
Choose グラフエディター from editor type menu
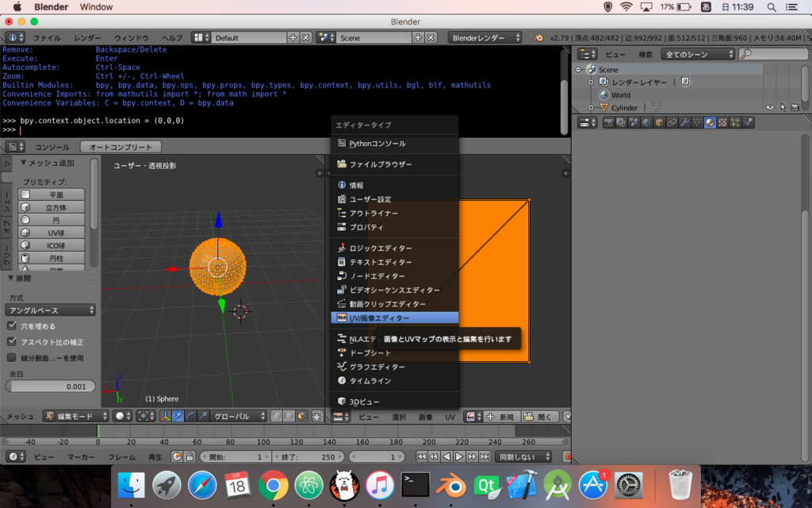395,367
